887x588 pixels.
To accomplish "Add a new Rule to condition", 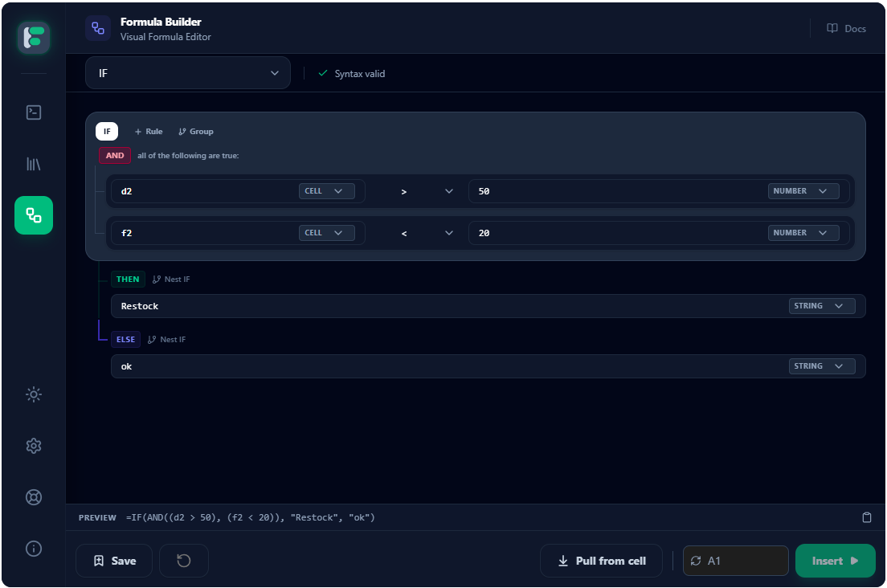I will click(149, 132).
